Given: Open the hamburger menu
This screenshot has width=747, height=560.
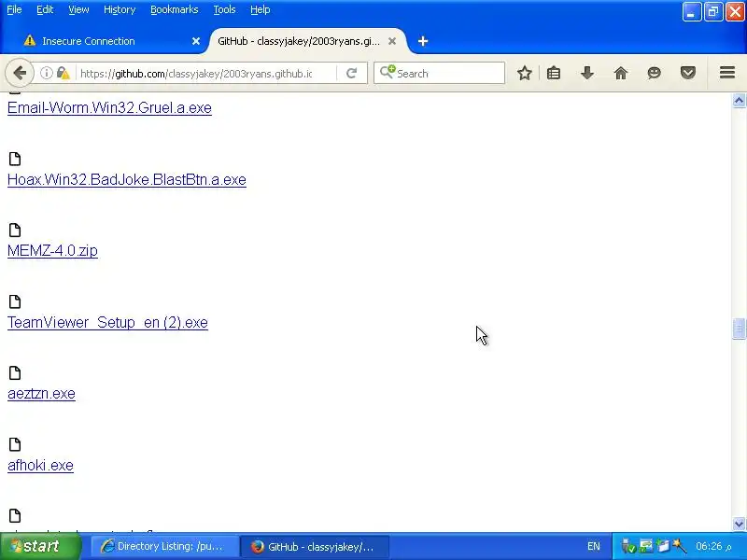Looking at the screenshot, I should [x=727, y=73].
